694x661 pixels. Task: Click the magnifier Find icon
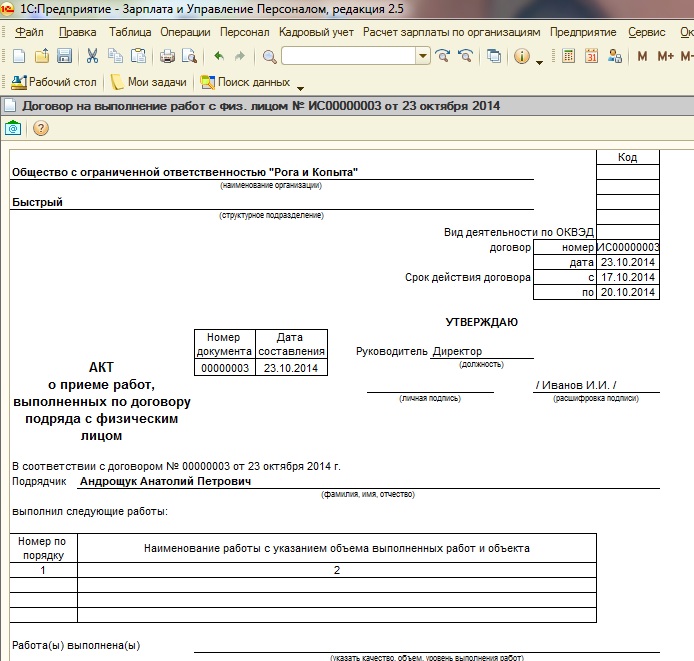click(269, 56)
